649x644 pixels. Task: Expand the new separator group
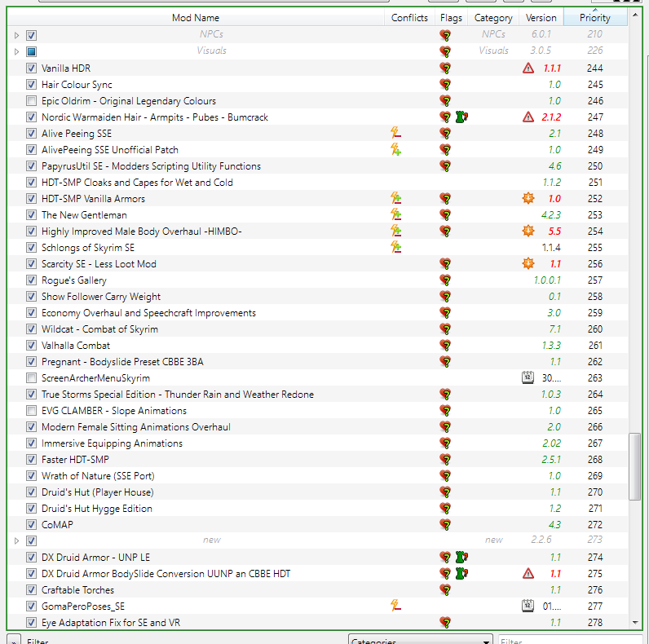coord(16,541)
